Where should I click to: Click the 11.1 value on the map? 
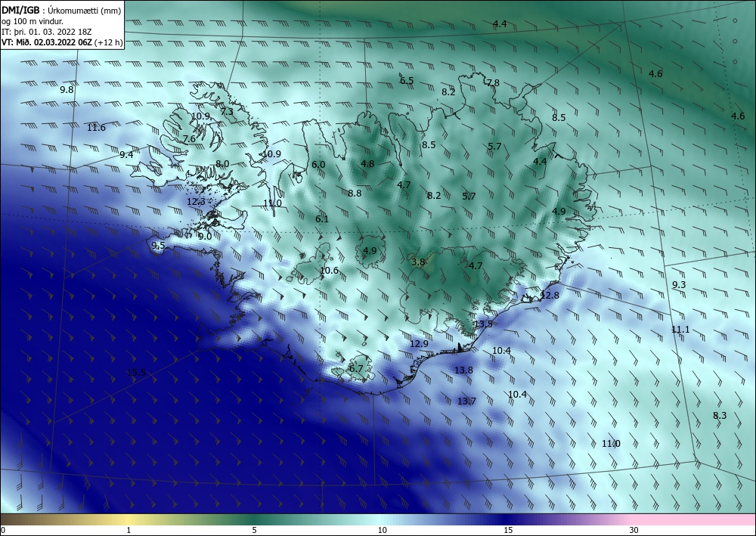(680, 330)
